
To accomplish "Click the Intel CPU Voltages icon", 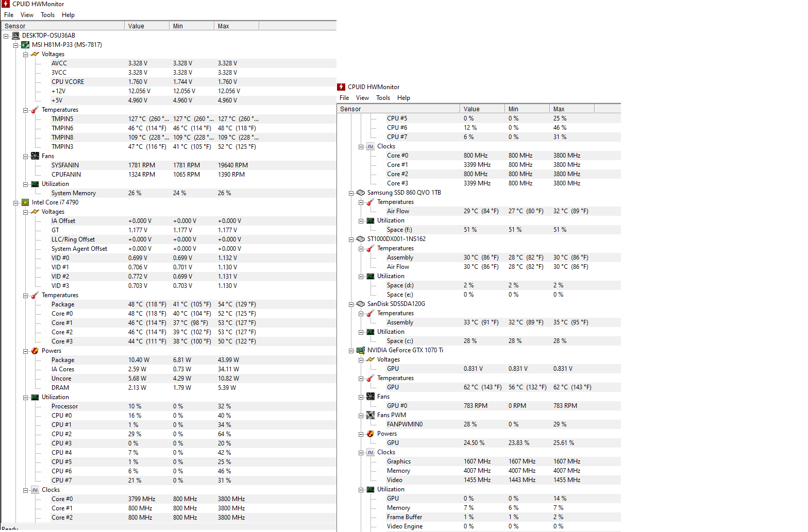I will pos(35,212).
